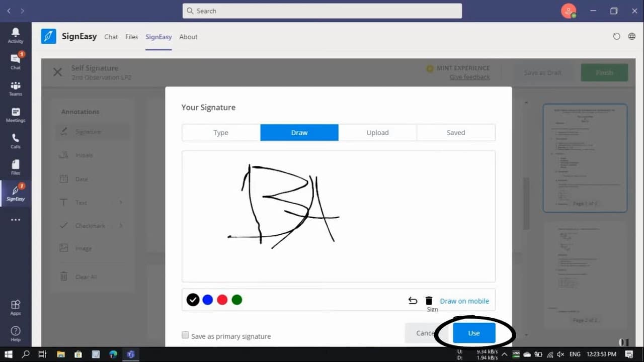Open Activity in Teams sidebar
The image size is (644, 362).
(16, 35)
